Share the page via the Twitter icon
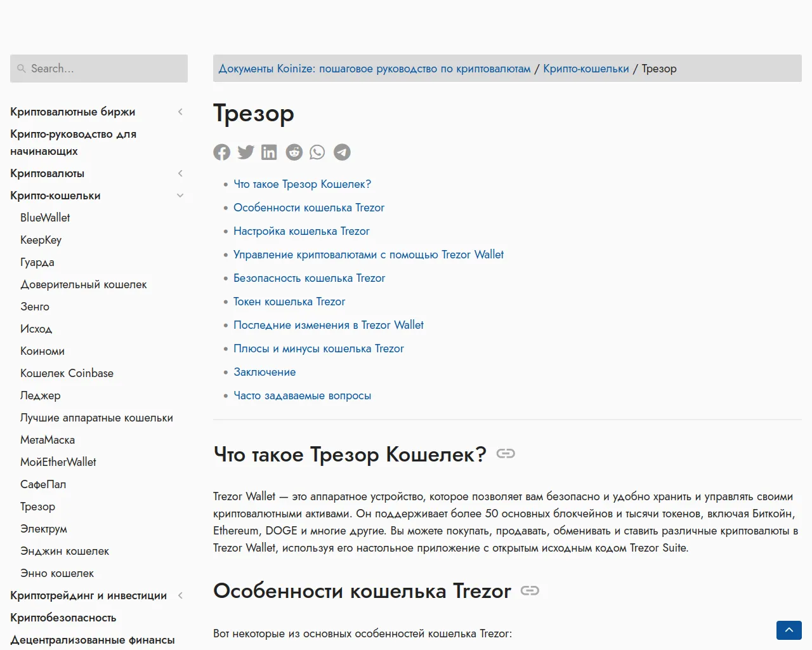The height and width of the screenshot is (650, 812). coord(246,152)
